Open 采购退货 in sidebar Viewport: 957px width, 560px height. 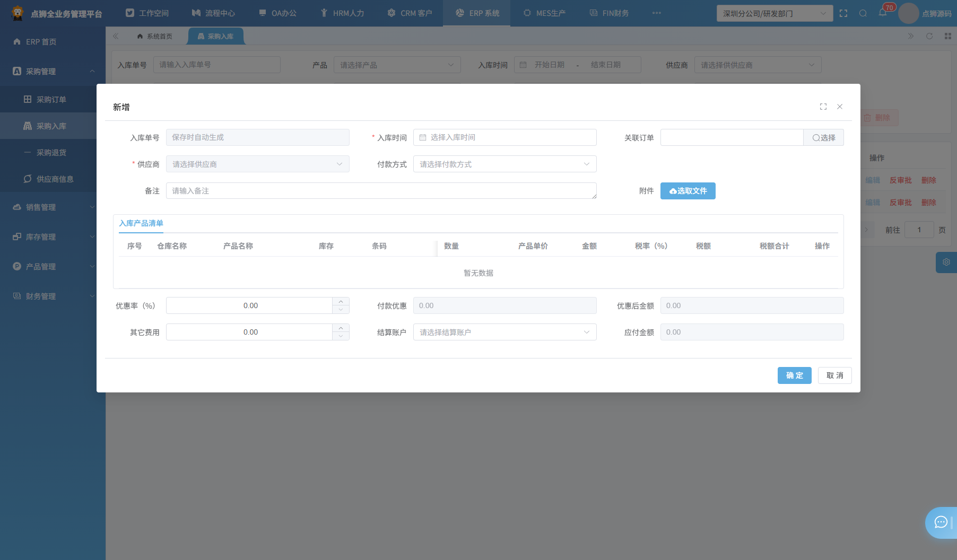[48, 152]
